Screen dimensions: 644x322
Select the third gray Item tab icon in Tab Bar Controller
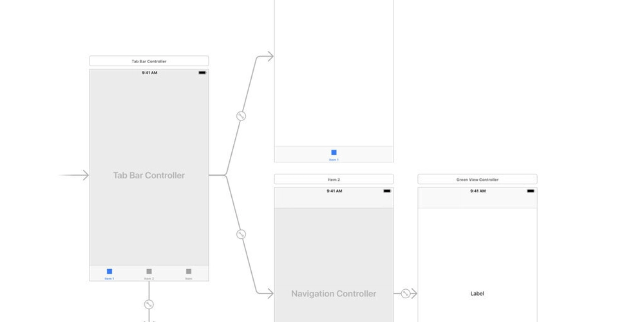189,272
